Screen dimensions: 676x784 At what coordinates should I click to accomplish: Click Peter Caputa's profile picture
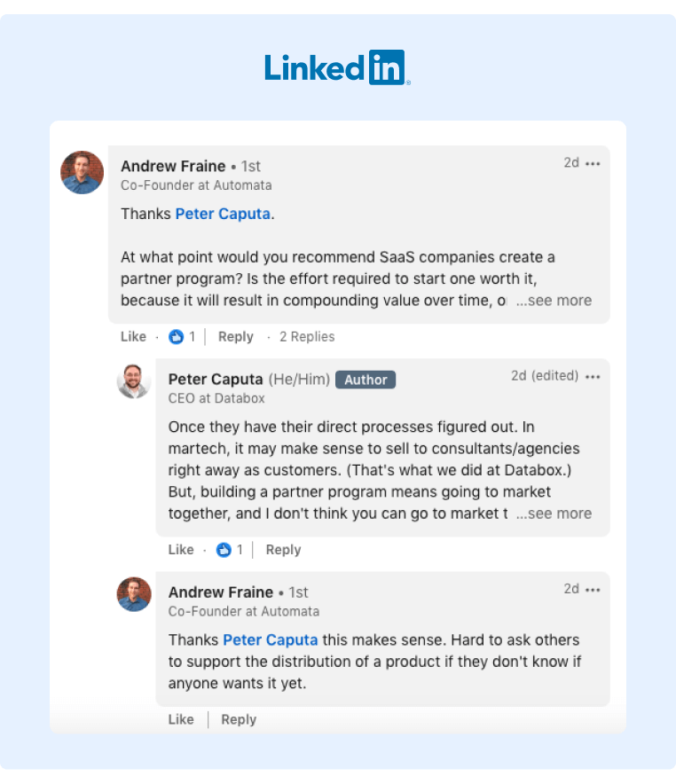click(x=133, y=380)
